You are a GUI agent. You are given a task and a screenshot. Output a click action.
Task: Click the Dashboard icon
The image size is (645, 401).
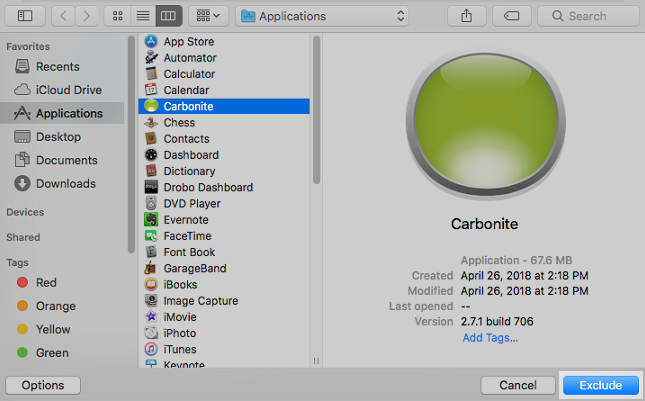coord(151,155)
